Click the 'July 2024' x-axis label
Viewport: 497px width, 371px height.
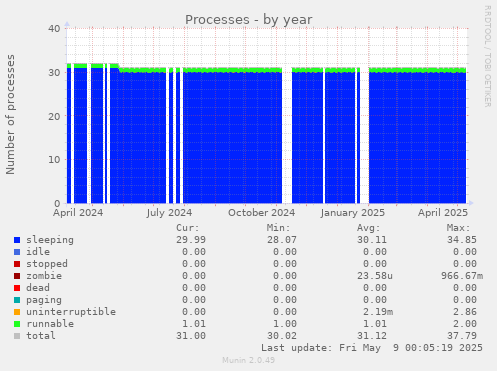169,213
